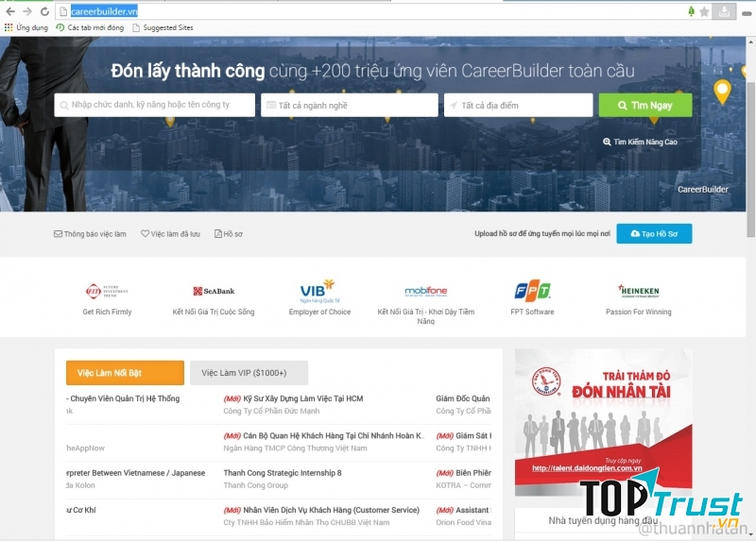Click the green Tìm Ngay search button

[645, 105]
